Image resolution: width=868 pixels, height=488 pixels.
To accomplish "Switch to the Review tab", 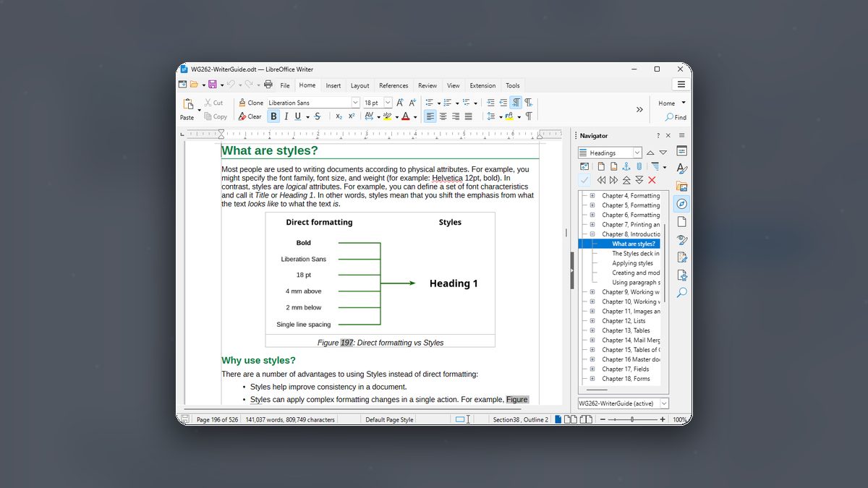I will (x=427, y=85).
